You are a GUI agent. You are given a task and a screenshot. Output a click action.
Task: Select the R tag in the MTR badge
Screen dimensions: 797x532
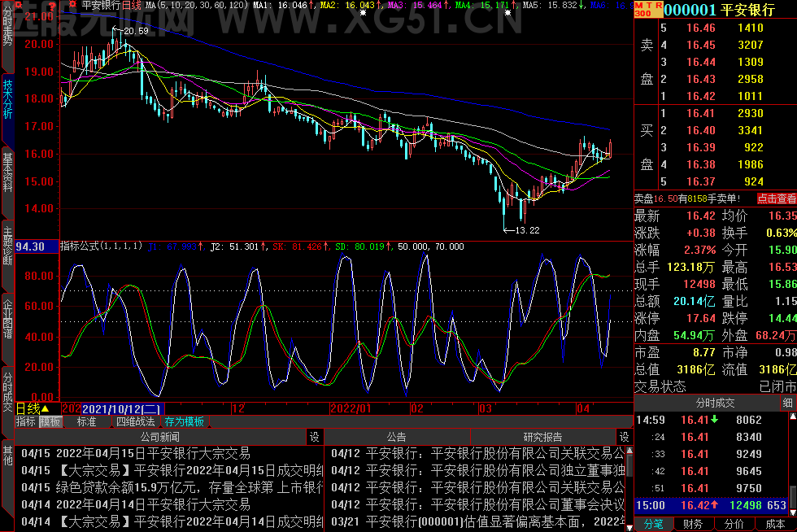click(658, 5)
